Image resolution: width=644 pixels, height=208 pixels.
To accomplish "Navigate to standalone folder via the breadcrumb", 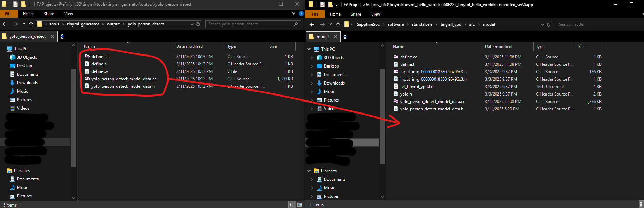I will [422, 24].
